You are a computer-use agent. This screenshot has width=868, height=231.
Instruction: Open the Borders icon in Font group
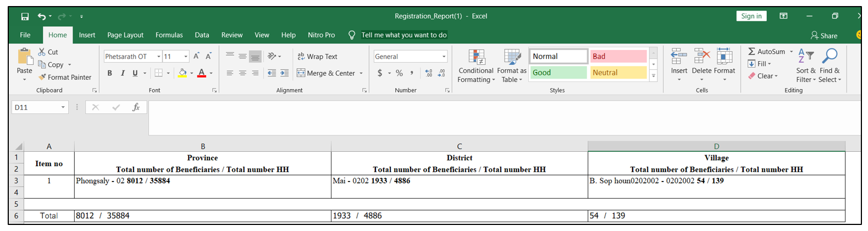coord(158,73)
